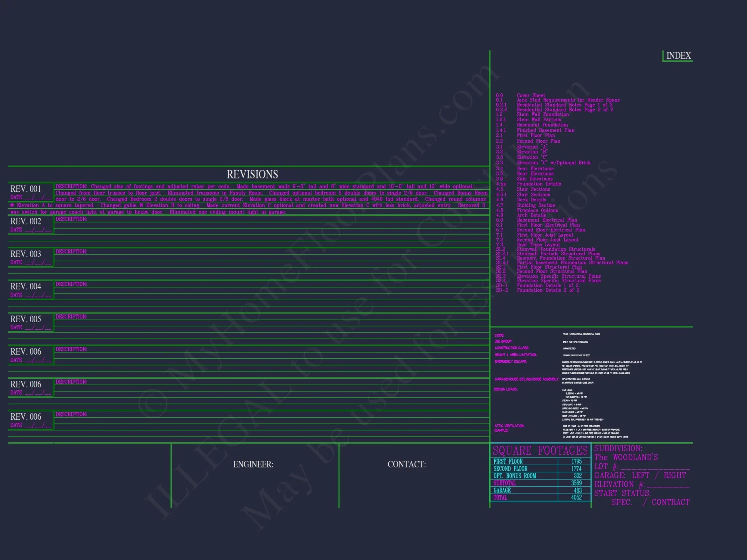747x560 pixels.
Task: Click the CONTACT: label
Action: [406, 464]
